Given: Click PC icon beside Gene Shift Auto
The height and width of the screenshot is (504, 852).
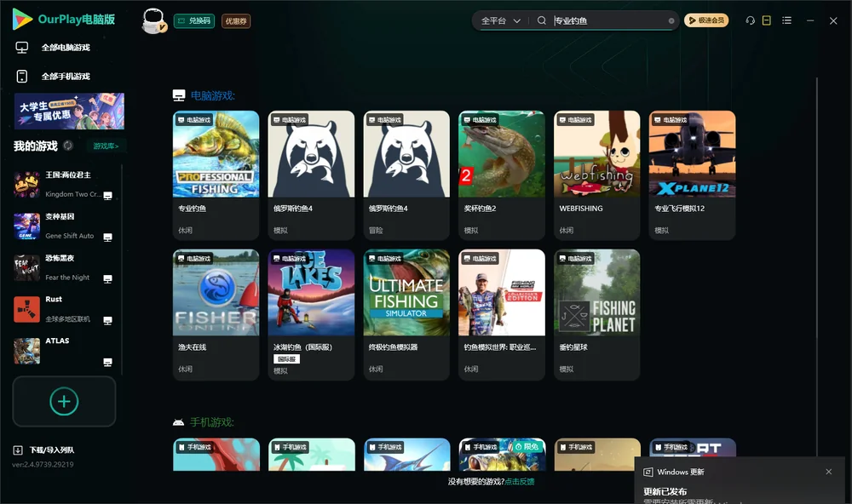Looking at the screenshot, I should (x=107, y=238).
